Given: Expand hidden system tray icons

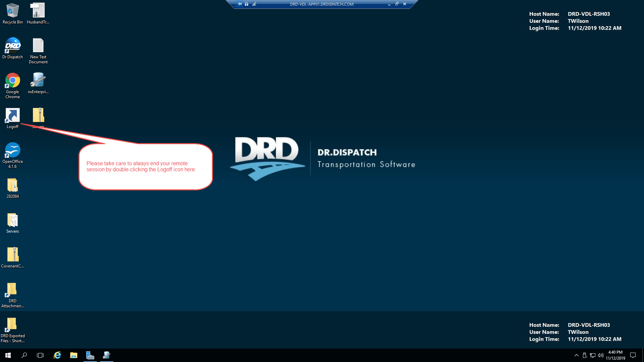Looking at the screenshot, I should [576, 355].
